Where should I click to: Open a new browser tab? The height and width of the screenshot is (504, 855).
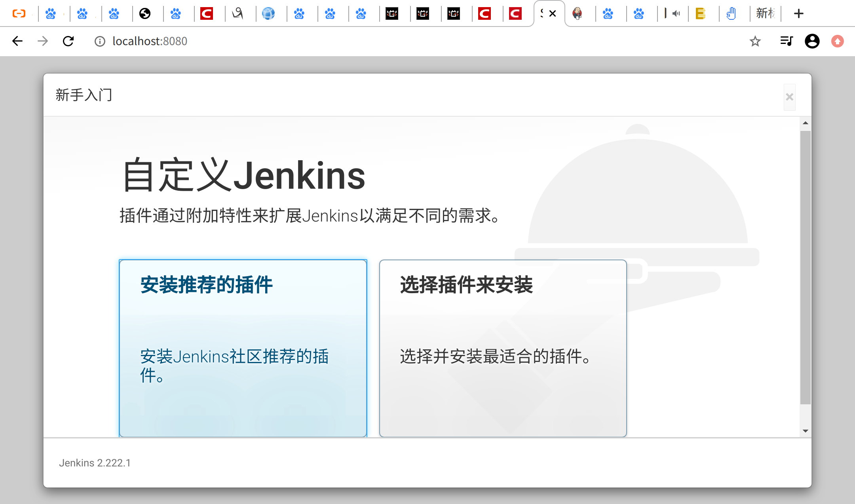click(x=799, y=14)
